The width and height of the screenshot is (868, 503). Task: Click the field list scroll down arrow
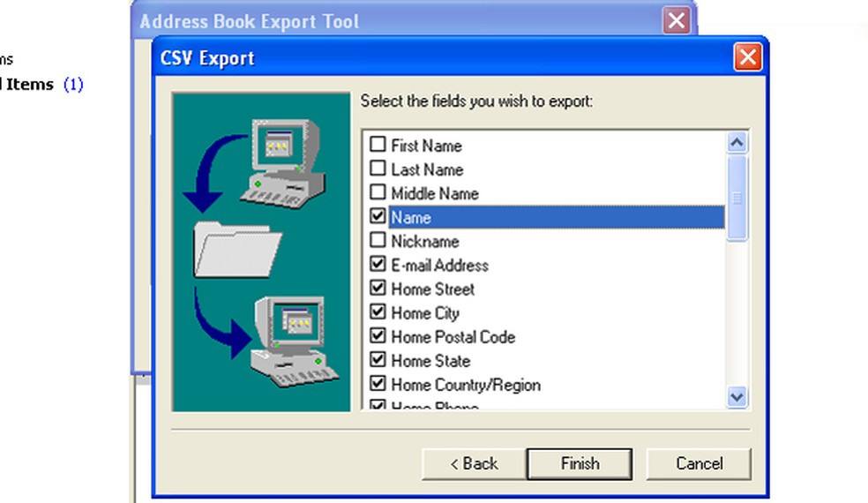[737, 396]
